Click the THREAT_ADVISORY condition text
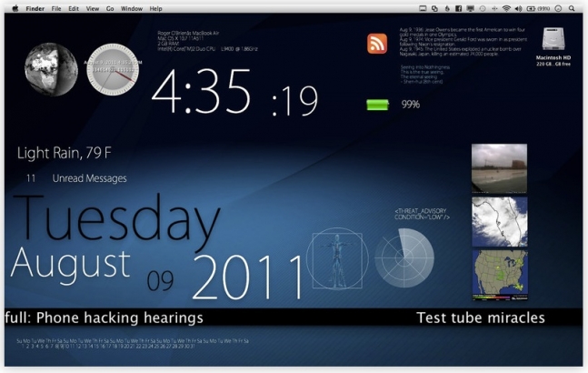 (422, 214)
